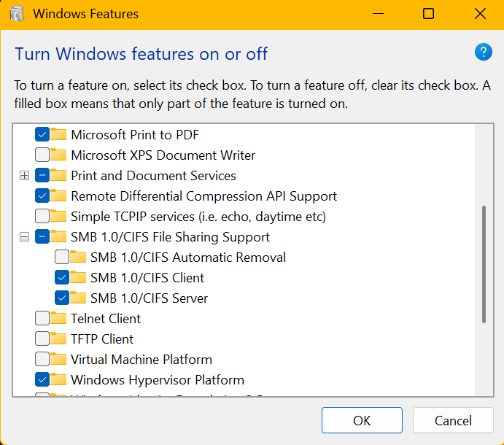The image size is (504, 445).
Task: Enable TFTP Client checkbox
Action: 42,338
